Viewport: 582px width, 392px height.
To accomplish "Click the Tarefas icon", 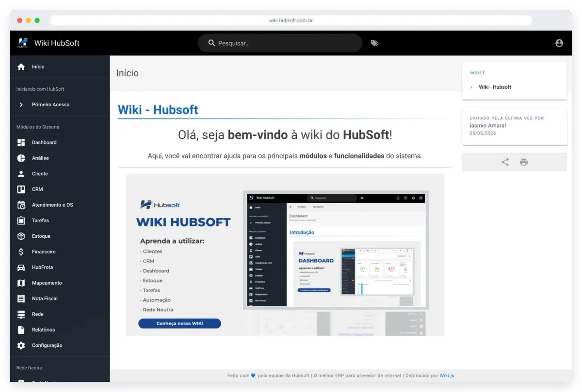I will pos(21,220).
